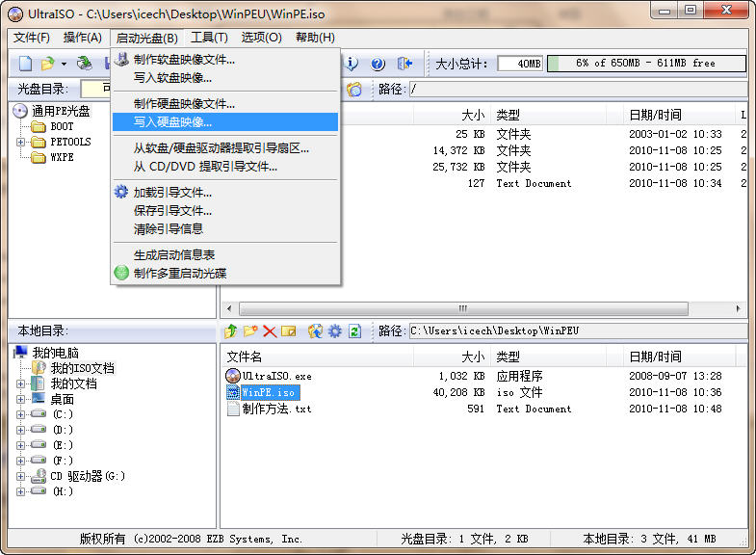
Task: Click the disc capacity usage bar
Action: coord(646,64)
